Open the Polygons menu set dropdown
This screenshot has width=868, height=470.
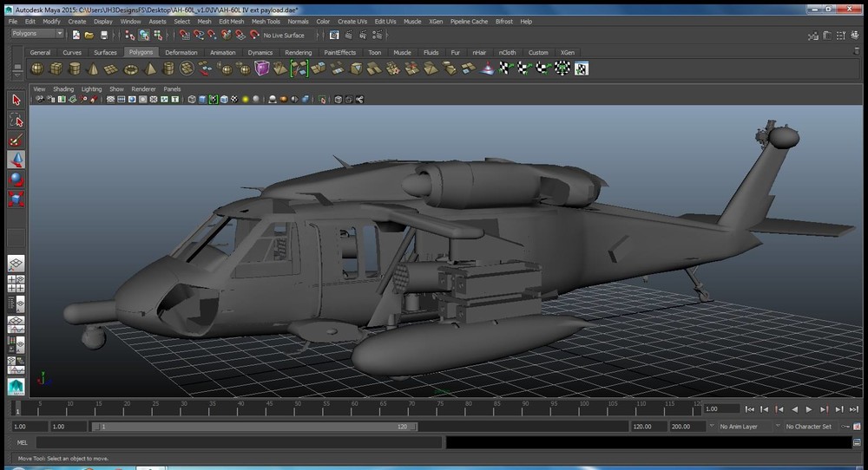click(x=37, y=34)
